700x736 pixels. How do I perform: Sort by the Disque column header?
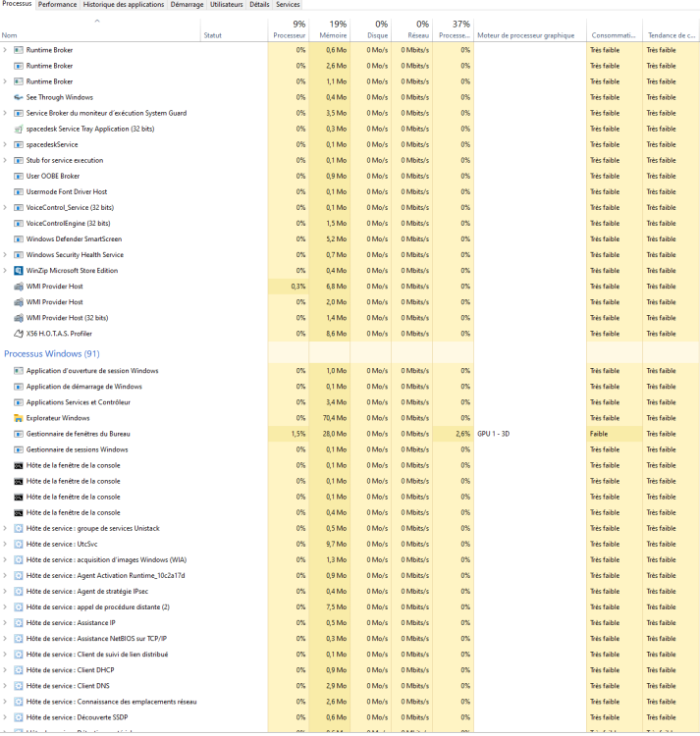[371, 29]
